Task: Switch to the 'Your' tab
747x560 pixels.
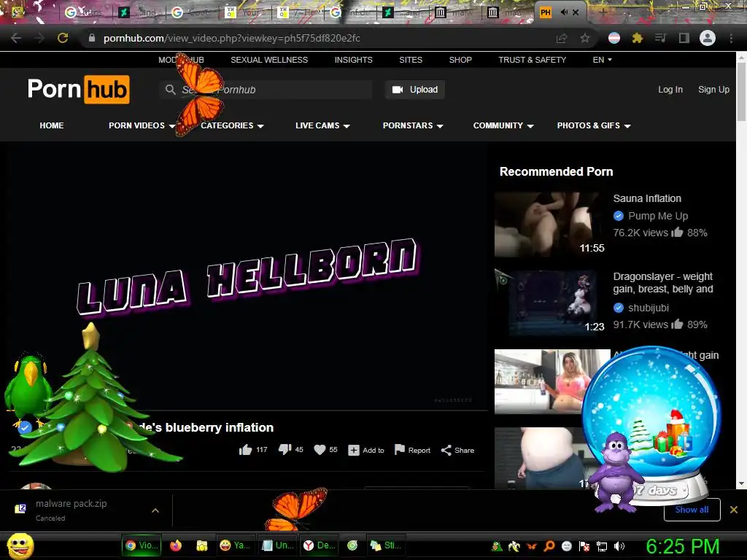Action: click(x=244, y=12)
